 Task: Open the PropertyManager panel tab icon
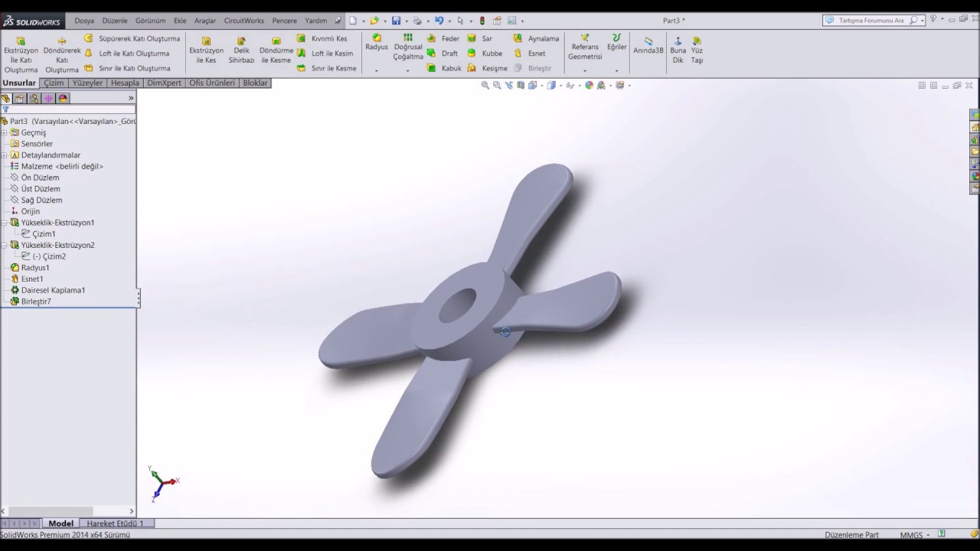[x=20, y=98]
